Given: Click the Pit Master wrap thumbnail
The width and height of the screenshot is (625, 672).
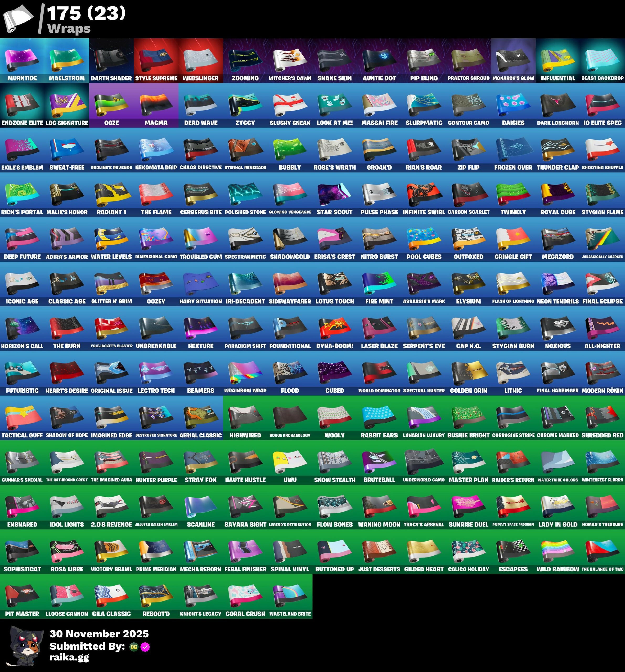Looking at the screenshot, I should [22, 595].
